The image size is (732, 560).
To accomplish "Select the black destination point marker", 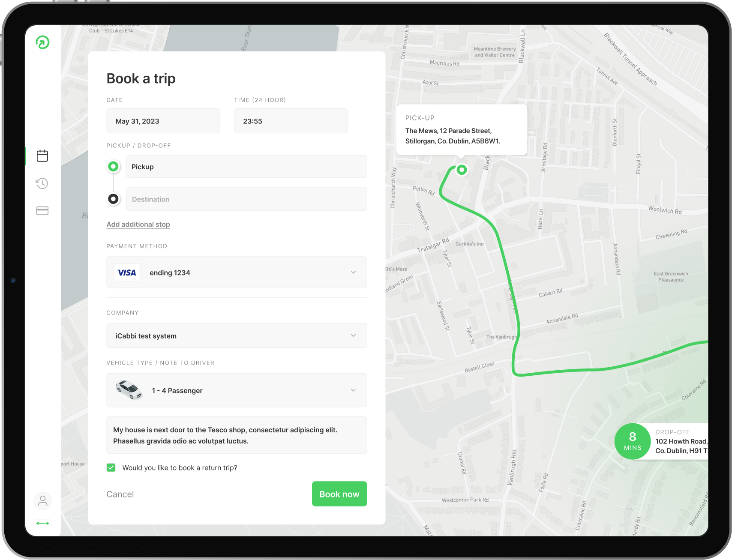I will pos(113,199).
